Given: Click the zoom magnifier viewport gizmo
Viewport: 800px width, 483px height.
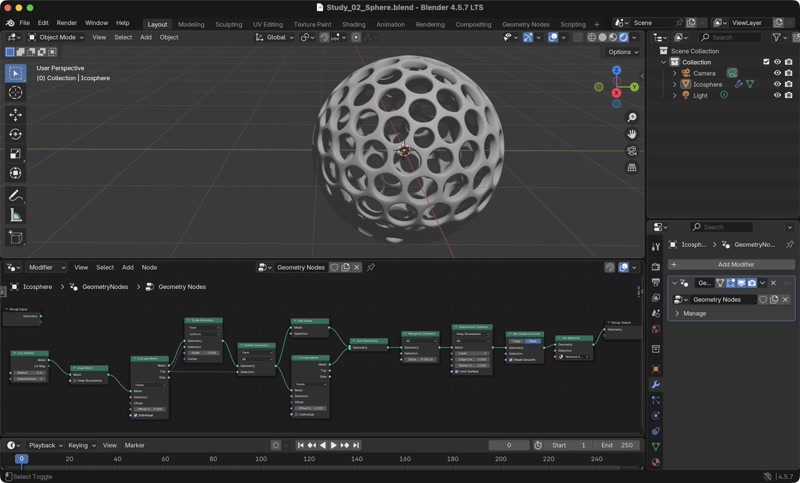Looking at the screenshot, I should point(632,118).
